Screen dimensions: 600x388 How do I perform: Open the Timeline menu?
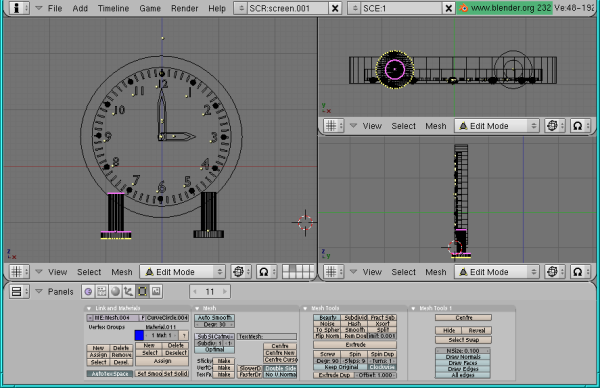pyautogui.click(x=113, y=8)
